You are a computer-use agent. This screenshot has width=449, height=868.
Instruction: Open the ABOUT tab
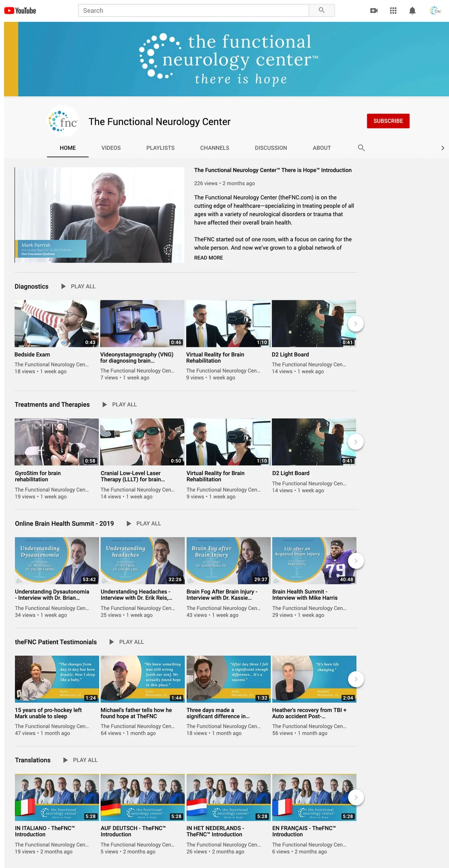[x=322, y=148]
